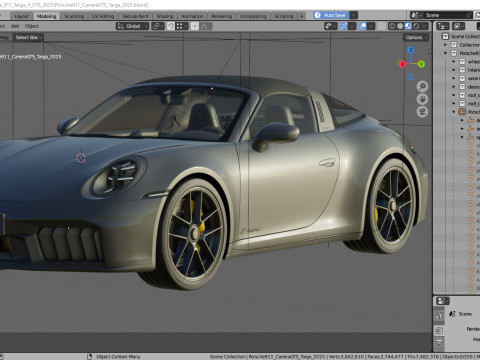Toggle proportional editing

(x=195, y=26)
